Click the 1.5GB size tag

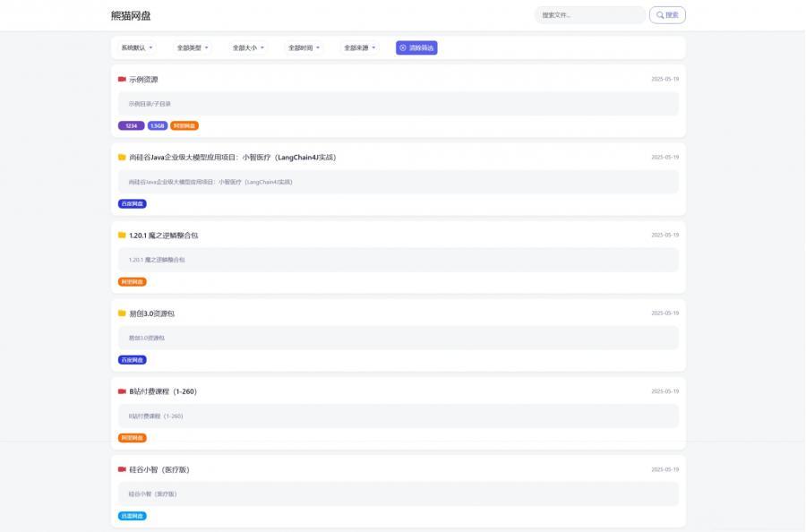pos(158,126)
